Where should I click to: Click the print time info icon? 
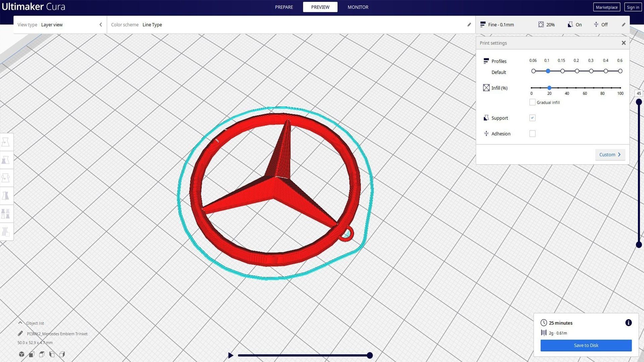click(x=629, y=323)
